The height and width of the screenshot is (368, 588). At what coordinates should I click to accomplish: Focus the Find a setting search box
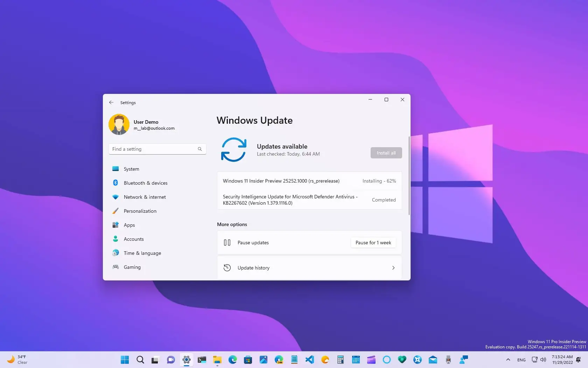pyautogui.click(x=157, y=149)
